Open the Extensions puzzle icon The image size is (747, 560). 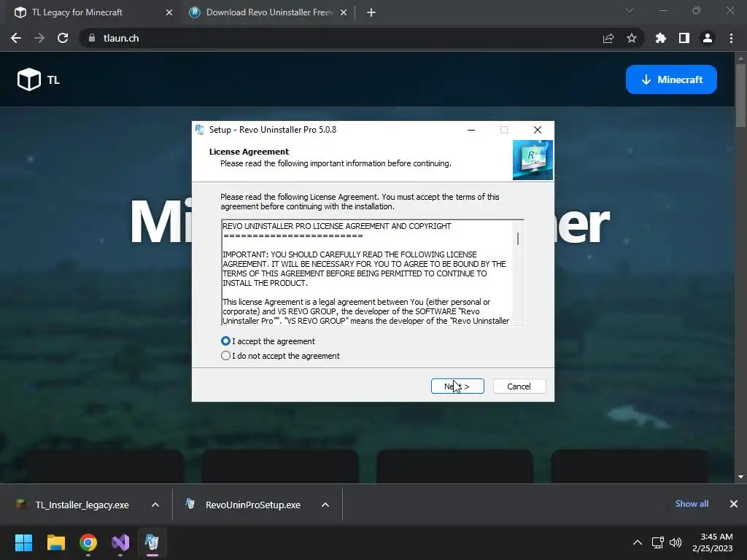[661, 38]
